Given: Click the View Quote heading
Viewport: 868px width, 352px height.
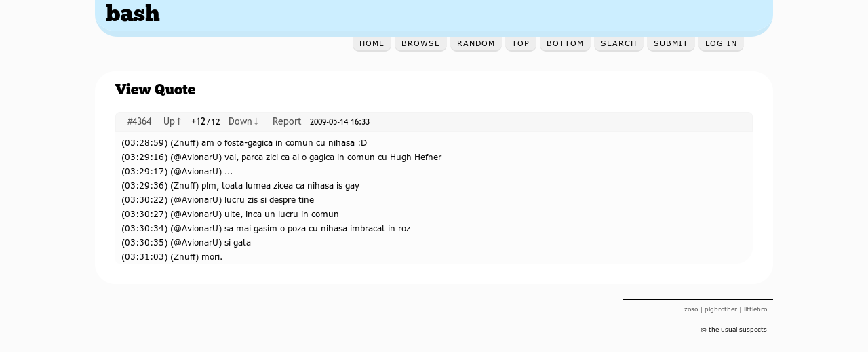Looking at the screenshot, I should pyautogui.click(x=155, y=90).
